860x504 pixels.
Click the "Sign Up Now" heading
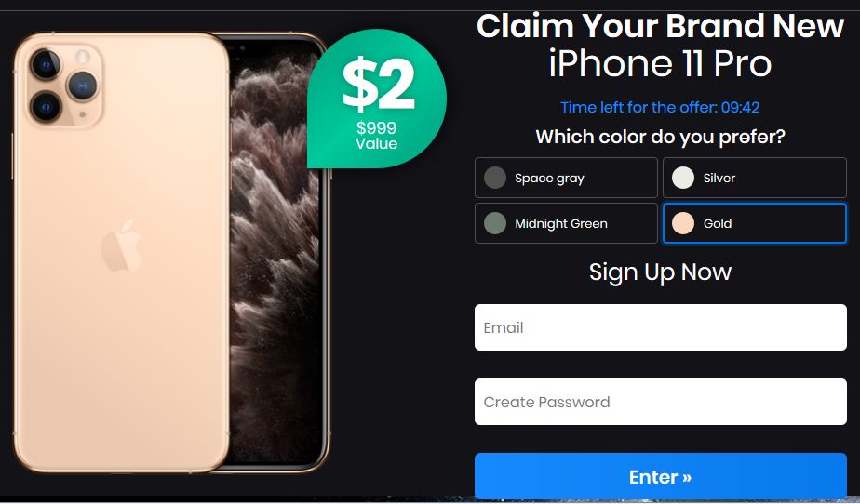coord(661,272)
